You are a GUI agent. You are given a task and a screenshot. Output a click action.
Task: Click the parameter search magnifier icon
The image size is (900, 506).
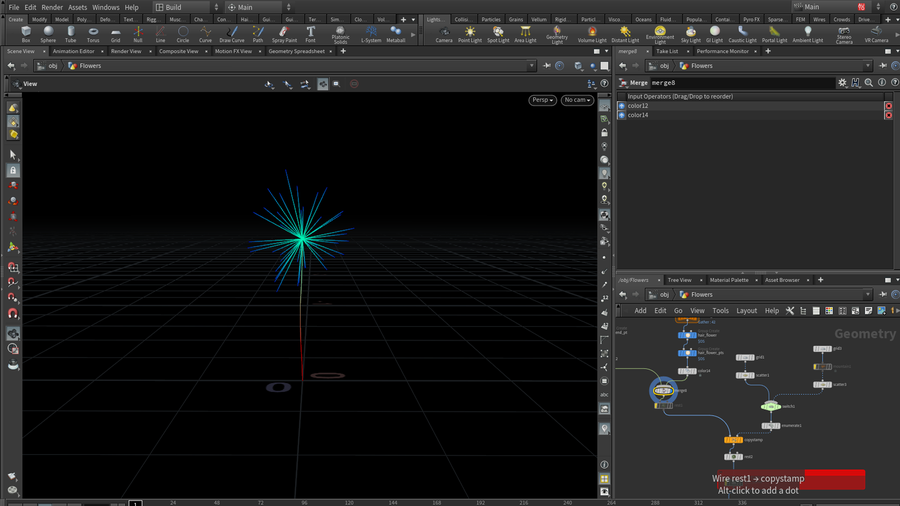[x=868, y=83]
